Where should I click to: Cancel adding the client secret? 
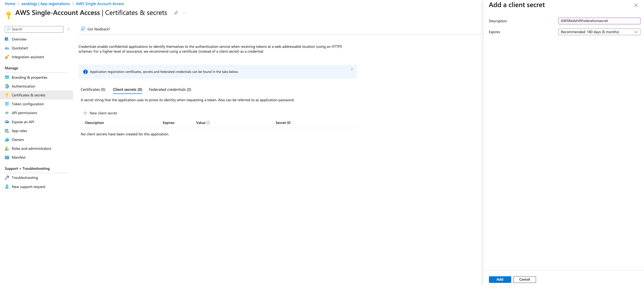point(524,279)
